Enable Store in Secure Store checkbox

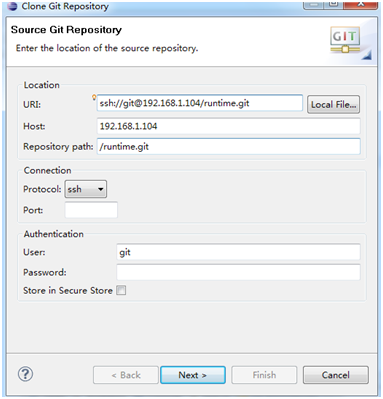point(121,290)
